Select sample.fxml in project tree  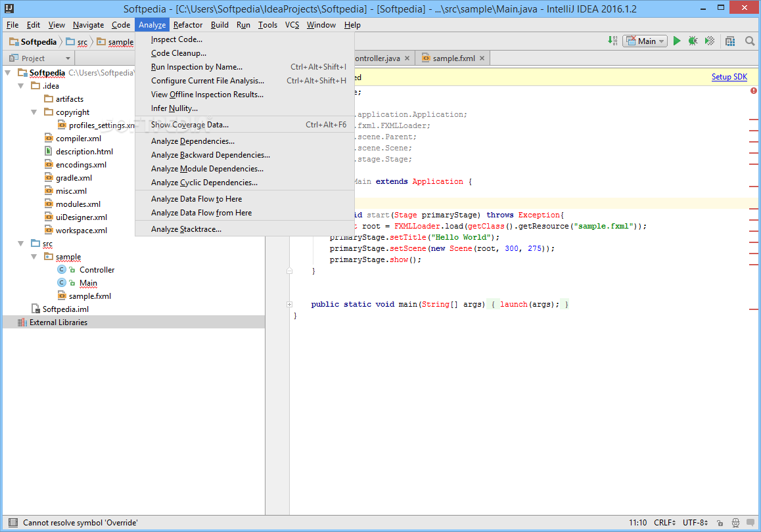click(90, 296)
